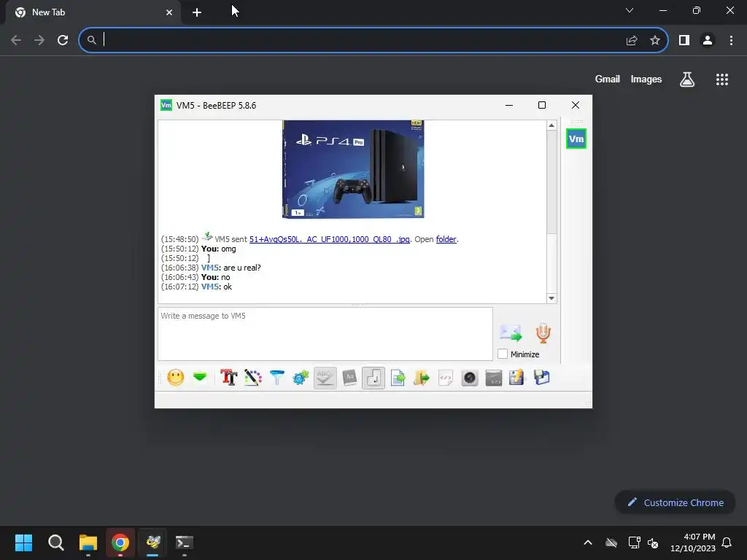
Task: Open the Gmail link
Action: tap(608, 79)
